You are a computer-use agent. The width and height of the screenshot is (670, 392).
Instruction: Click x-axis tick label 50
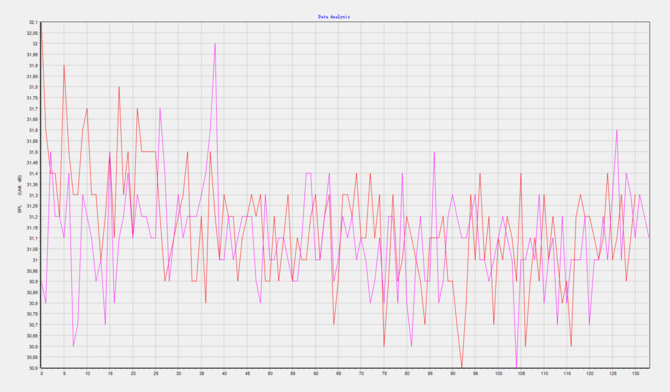(x=270, y=374)
